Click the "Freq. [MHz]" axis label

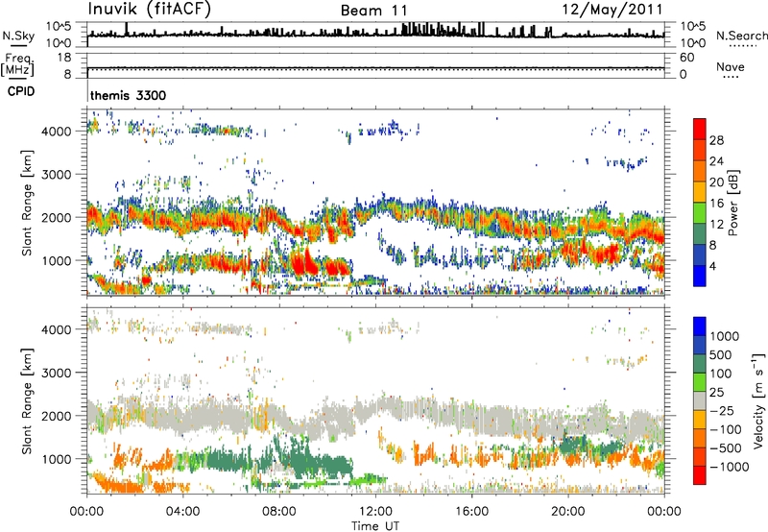tap(17, 65)
